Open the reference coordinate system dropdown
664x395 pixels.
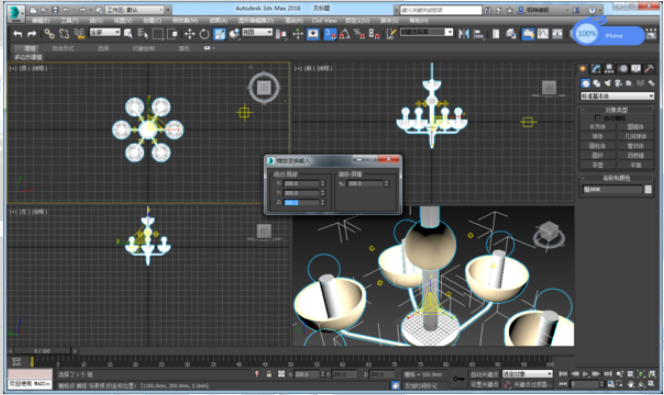point(257,32)
